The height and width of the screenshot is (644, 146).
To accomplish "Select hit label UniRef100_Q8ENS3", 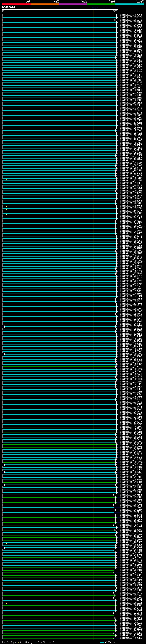I will coord(131,80).
